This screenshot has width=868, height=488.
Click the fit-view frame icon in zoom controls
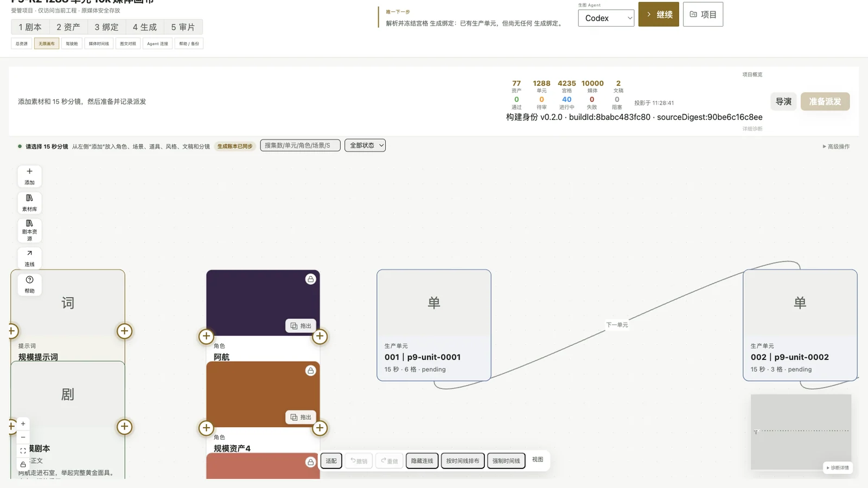(x=23, y=451)
